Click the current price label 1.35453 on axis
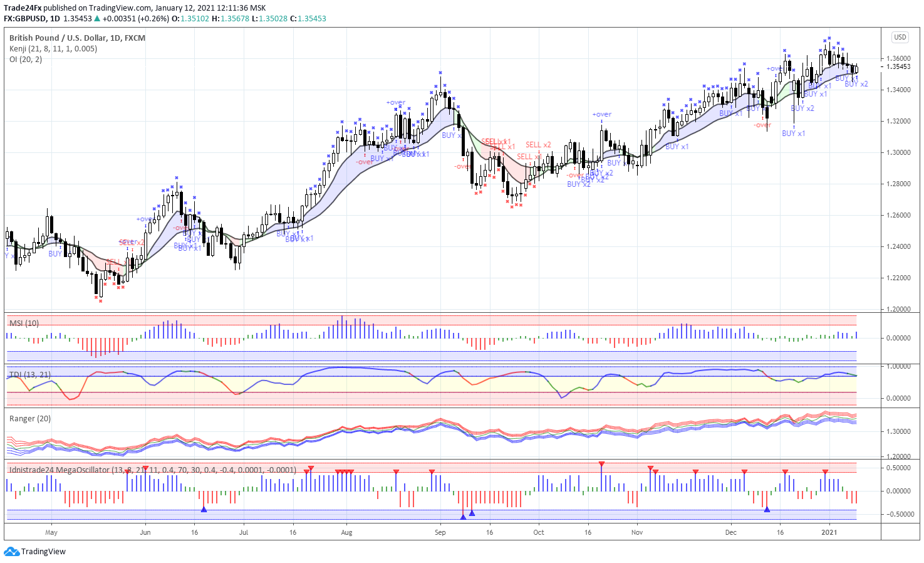 point(898,66)
